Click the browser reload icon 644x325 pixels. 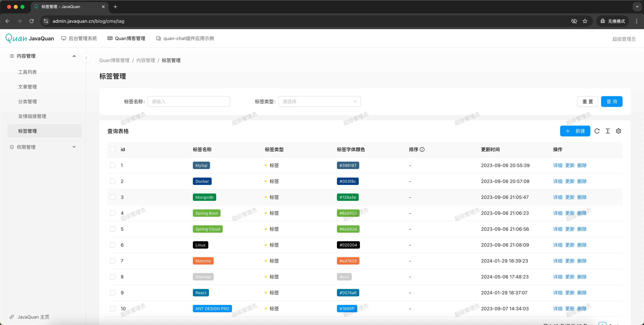[x=32, y=21]
